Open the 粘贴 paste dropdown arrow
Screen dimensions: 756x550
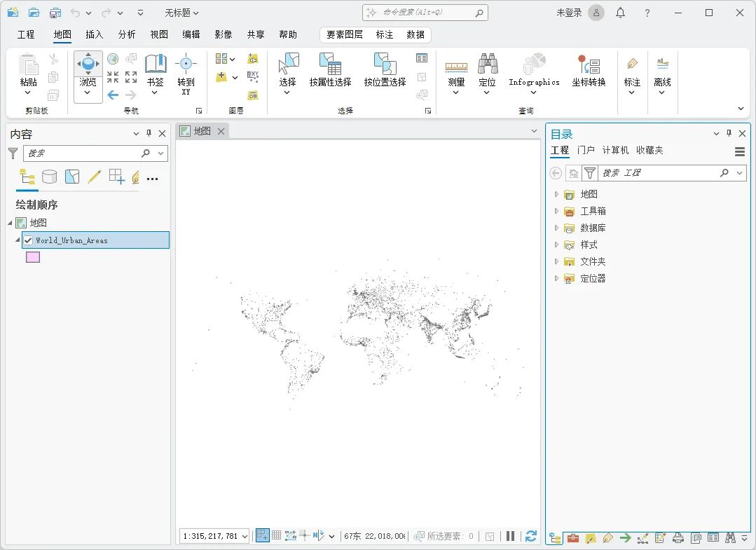pyautogui.click(x=28, y=92)
